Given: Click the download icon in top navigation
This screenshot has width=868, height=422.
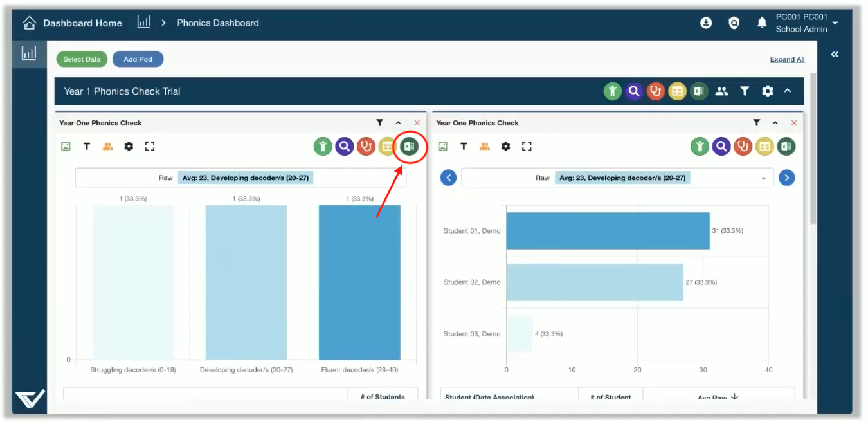Looking at the screenshot, I should (706, 23).
